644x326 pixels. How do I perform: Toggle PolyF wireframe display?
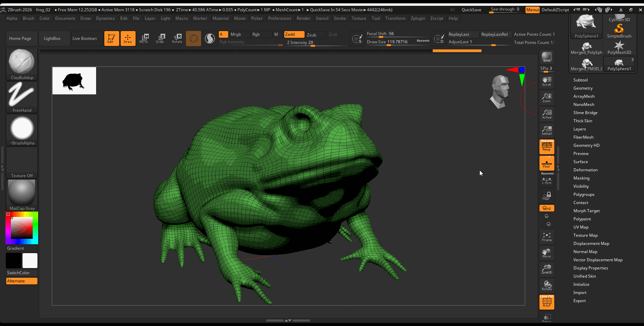pyautogui.click(x=547, y=302)
